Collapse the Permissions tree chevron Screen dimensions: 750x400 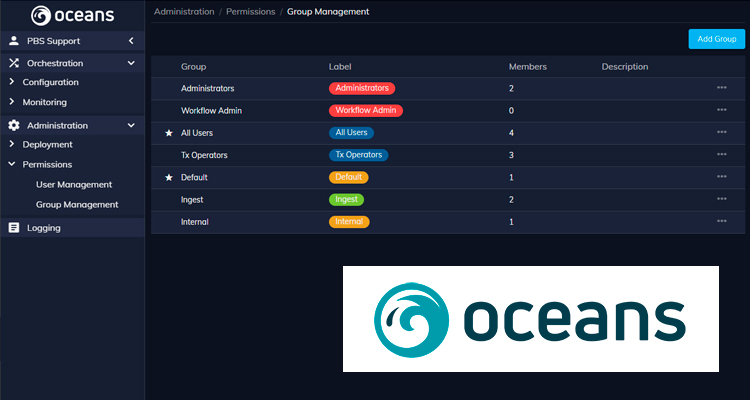(x=12, y=164)
